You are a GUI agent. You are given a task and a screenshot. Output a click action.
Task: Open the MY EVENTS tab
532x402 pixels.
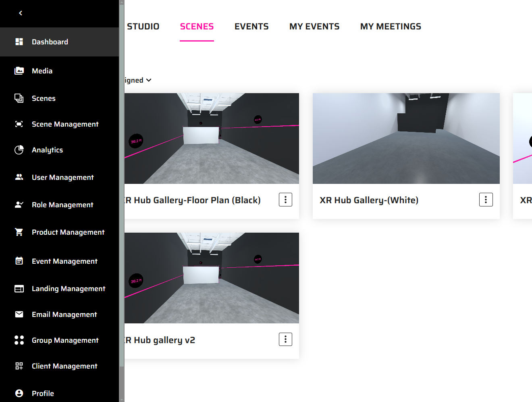tap(314, 27)
